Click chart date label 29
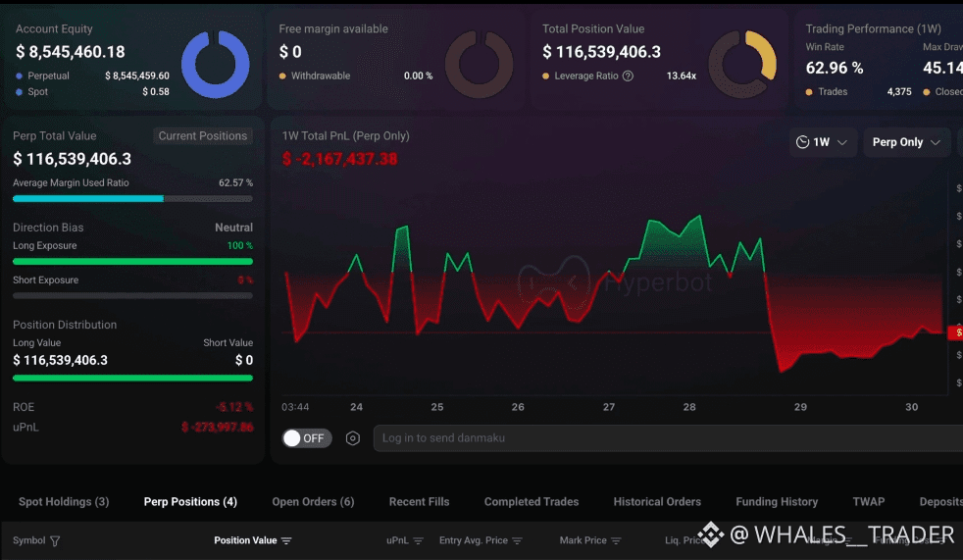This screenshot has height=560, width=963. click(x=800, y=407)
